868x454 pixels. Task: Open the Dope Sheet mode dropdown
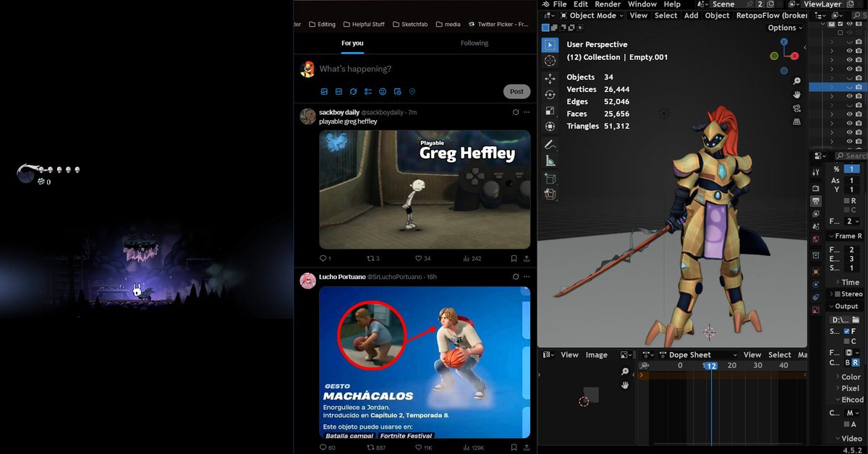pos(697,355)
